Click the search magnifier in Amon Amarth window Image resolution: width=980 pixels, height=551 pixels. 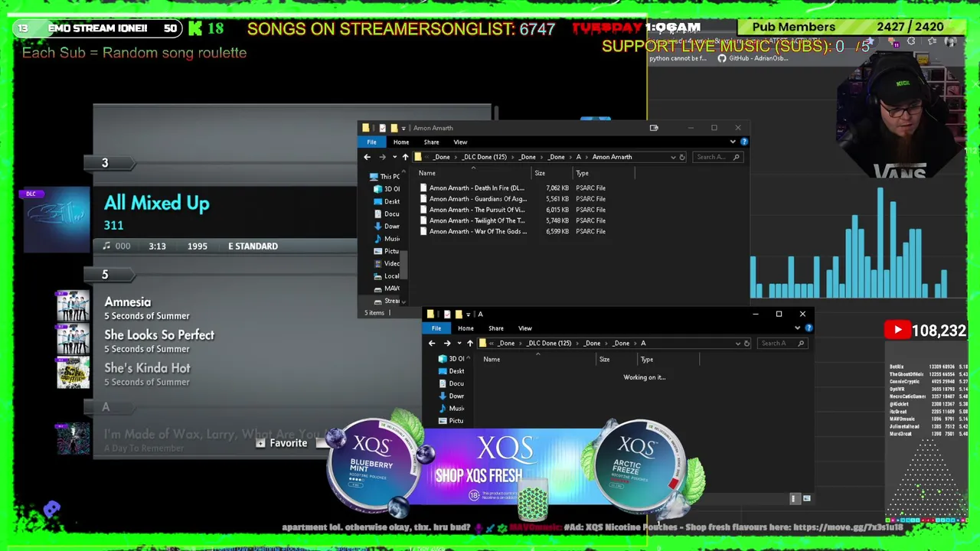pos(737,157)
